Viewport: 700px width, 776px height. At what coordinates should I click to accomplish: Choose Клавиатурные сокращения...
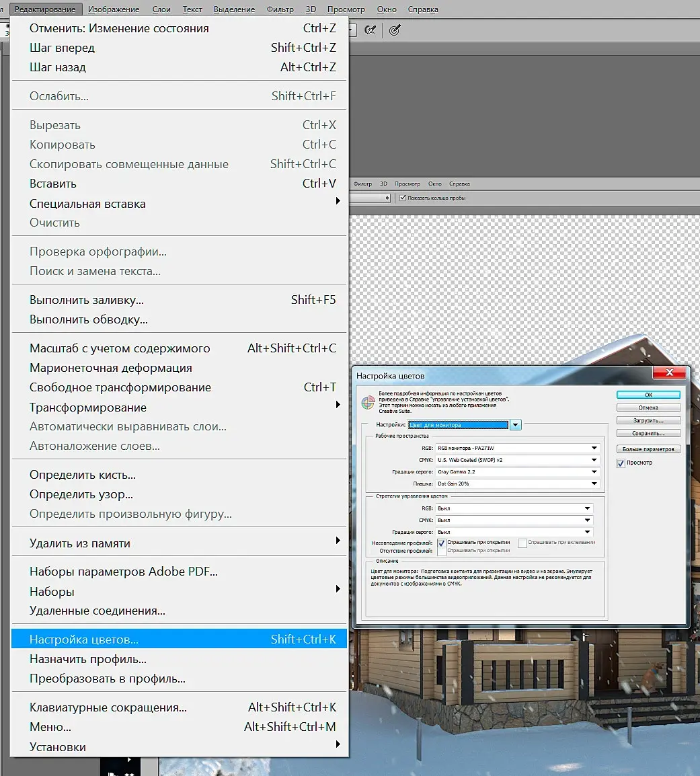tap(180, 707)
